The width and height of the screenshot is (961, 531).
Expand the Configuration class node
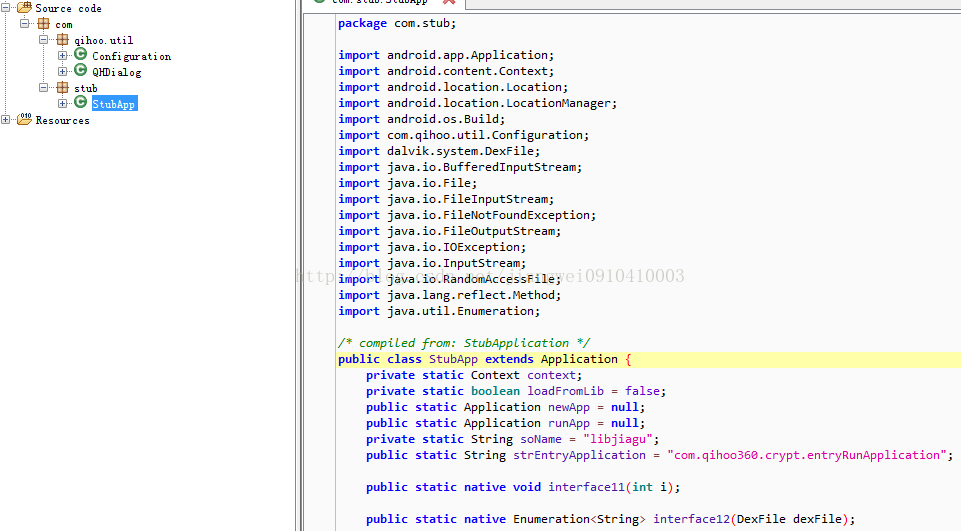tap(63, 56)
